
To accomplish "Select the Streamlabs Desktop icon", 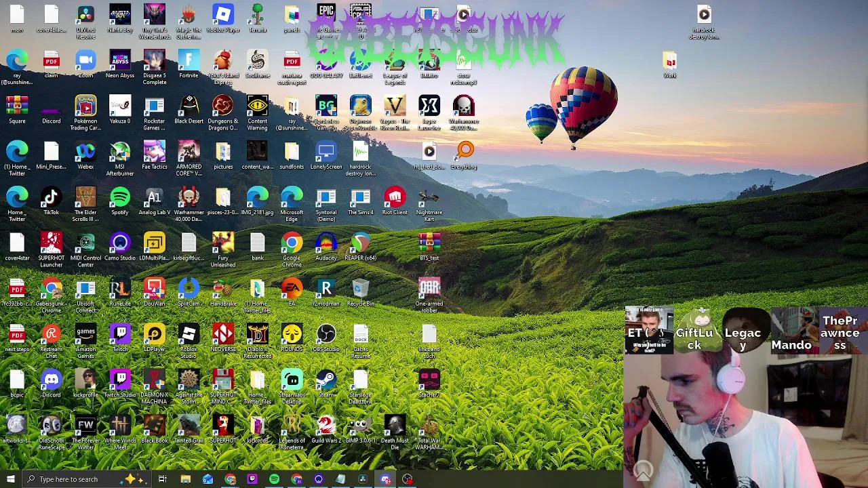I will click(x=292, y=387).
